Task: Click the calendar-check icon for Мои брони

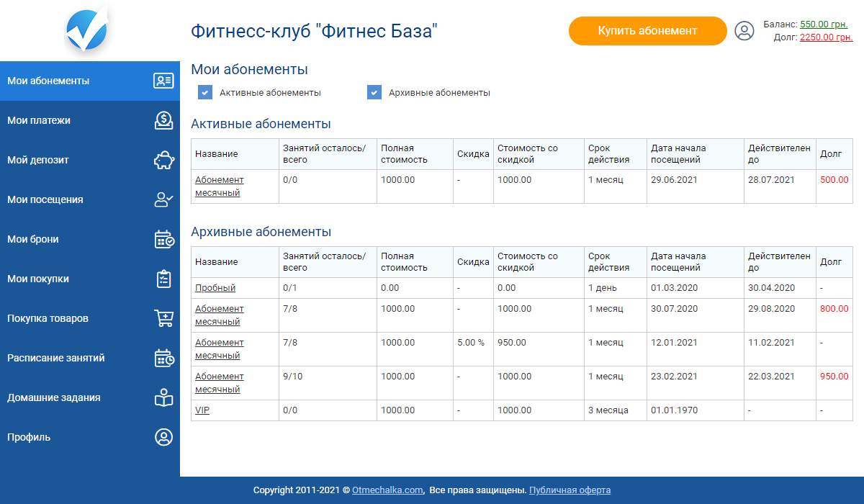Action: 163,239
